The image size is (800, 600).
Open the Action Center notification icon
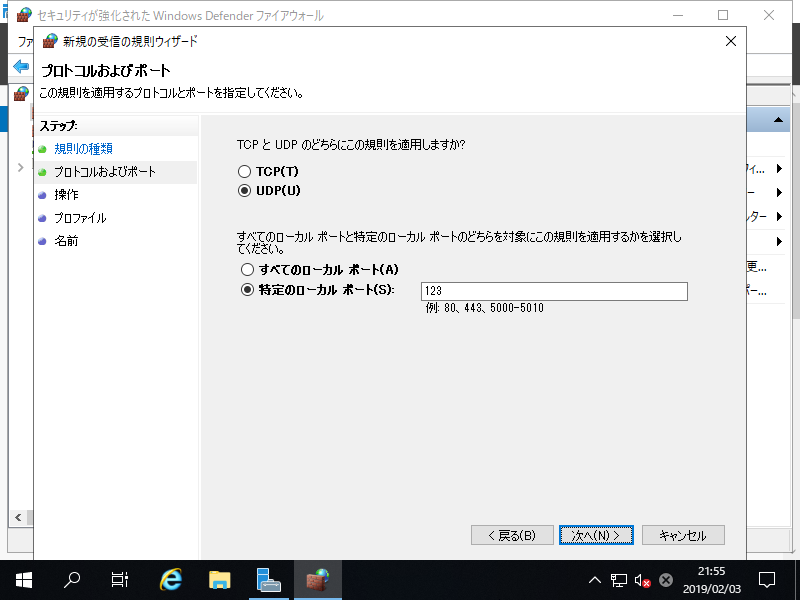pyautogui.click(x=767, y=579)
